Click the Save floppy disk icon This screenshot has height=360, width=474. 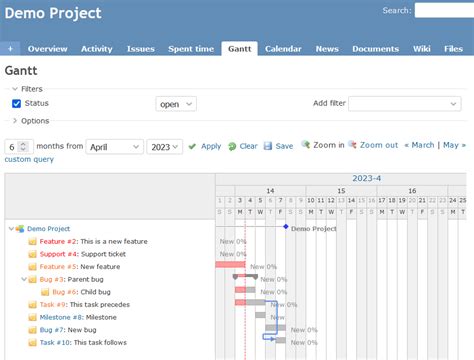tap(268, 146)
